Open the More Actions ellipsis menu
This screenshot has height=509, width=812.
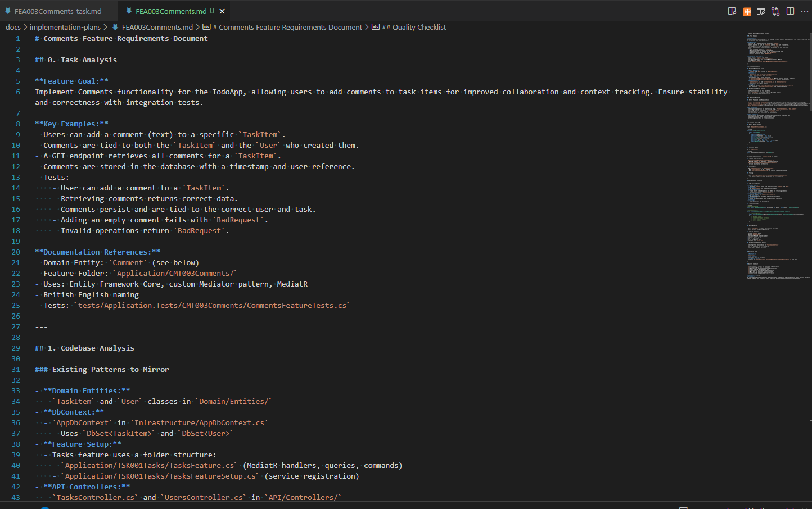tap(805, 11)
